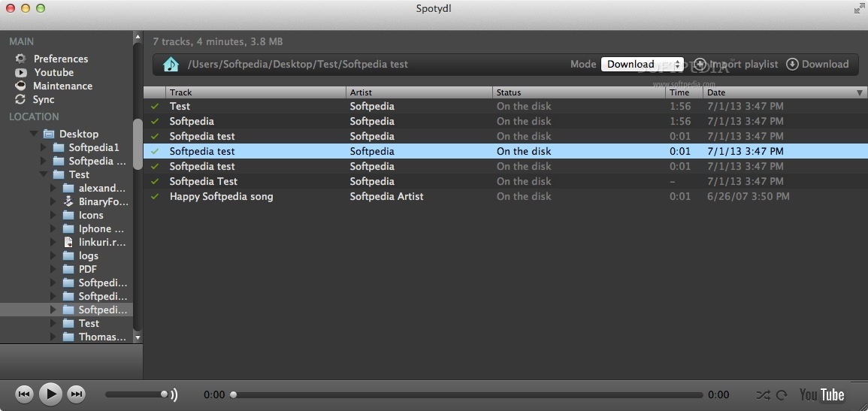Screen dimensions: 868x411
Task: Click the checkmark beside Softpedia Test track
Action: point(155,181)
